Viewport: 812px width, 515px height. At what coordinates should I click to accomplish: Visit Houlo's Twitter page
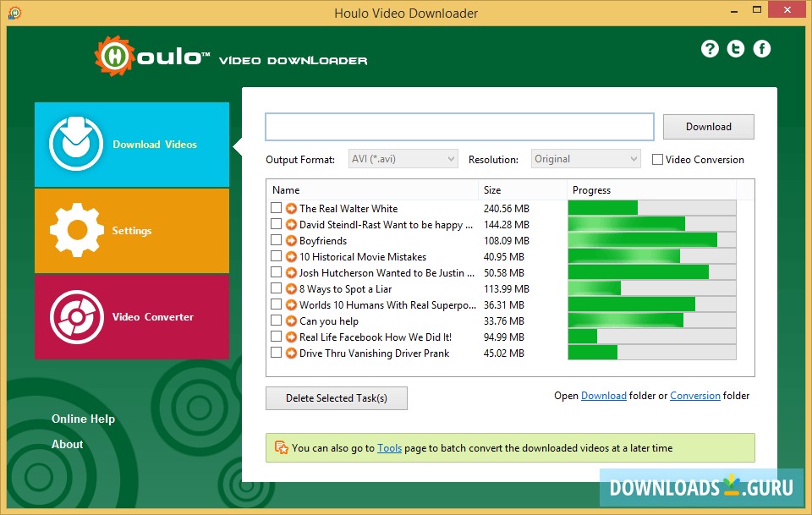click(736, 48)
